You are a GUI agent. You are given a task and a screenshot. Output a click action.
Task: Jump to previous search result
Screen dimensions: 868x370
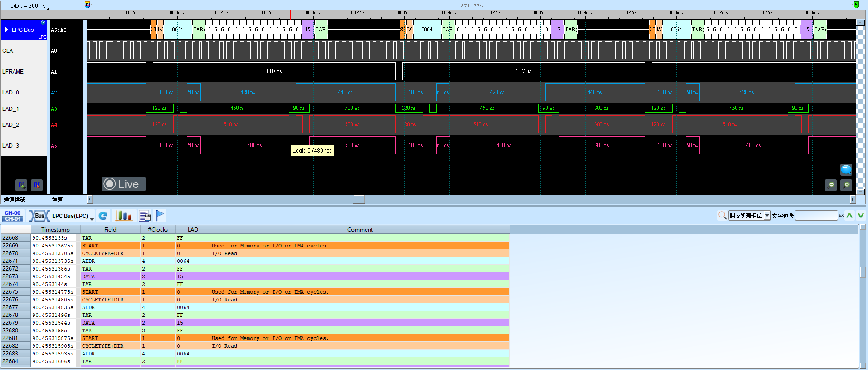coord(849,215)
